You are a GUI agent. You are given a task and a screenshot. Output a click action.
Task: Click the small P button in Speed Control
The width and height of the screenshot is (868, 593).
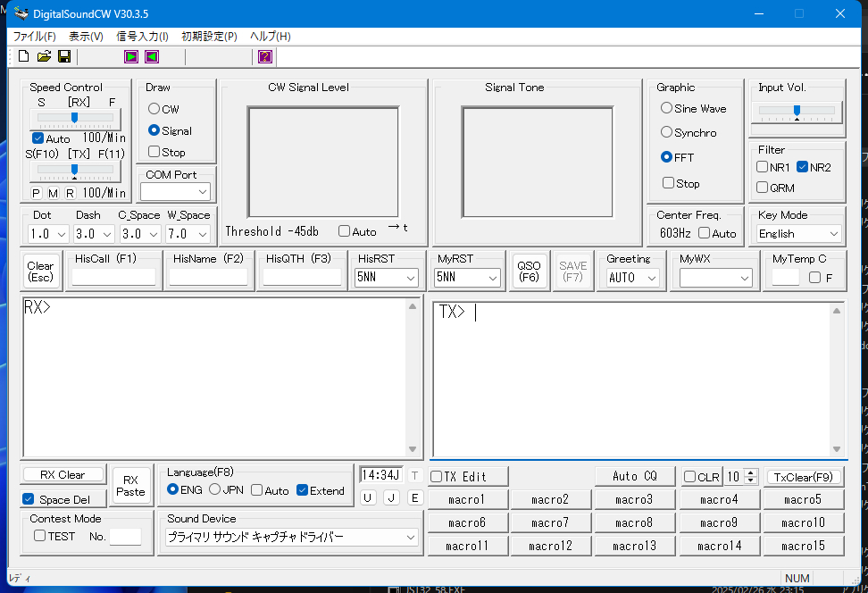point(37,193)
